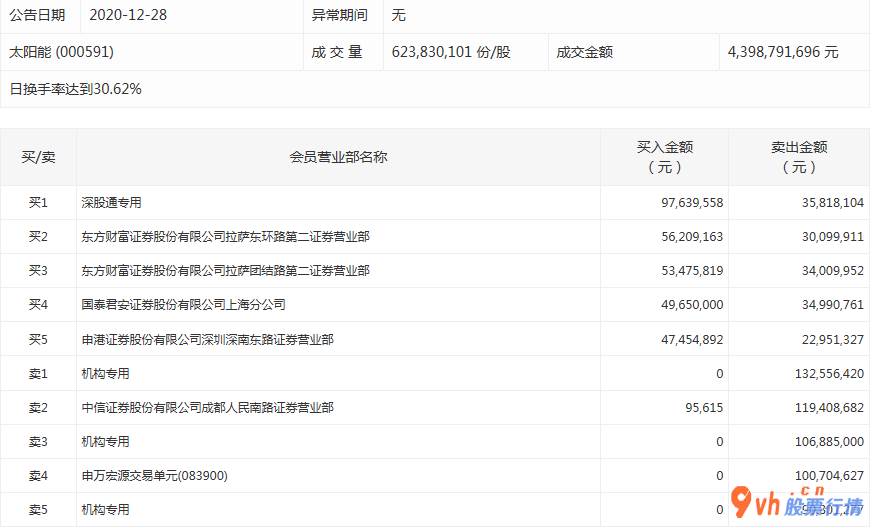This screenshot has width=873, height=528.
Task: Click sell amount 22,951,327
Action: (x=833, y=339)
